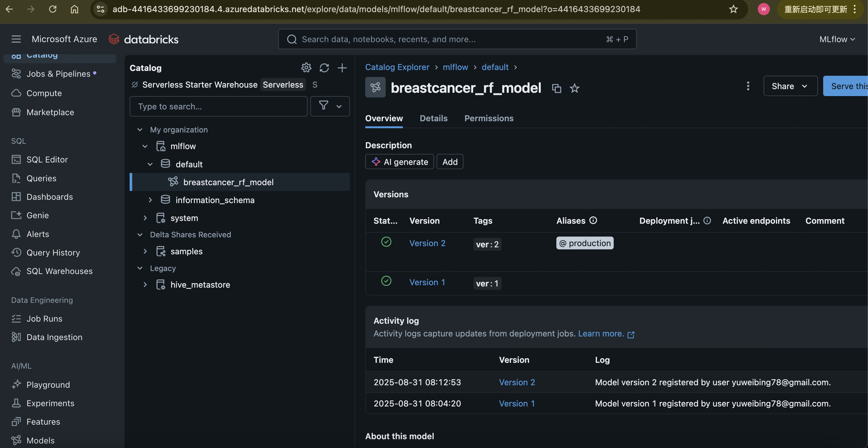
Task: Open the hamburger navigation menu
Action: coord(16,39)
